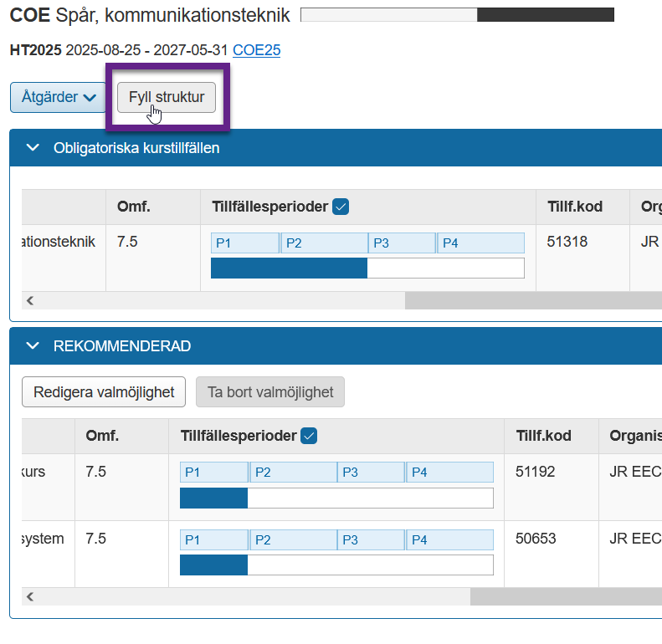662x644 pixels.
Task: Click the REKOMMENDERAD table horizontal scrollbar thumb
Action: coord(566,596)
